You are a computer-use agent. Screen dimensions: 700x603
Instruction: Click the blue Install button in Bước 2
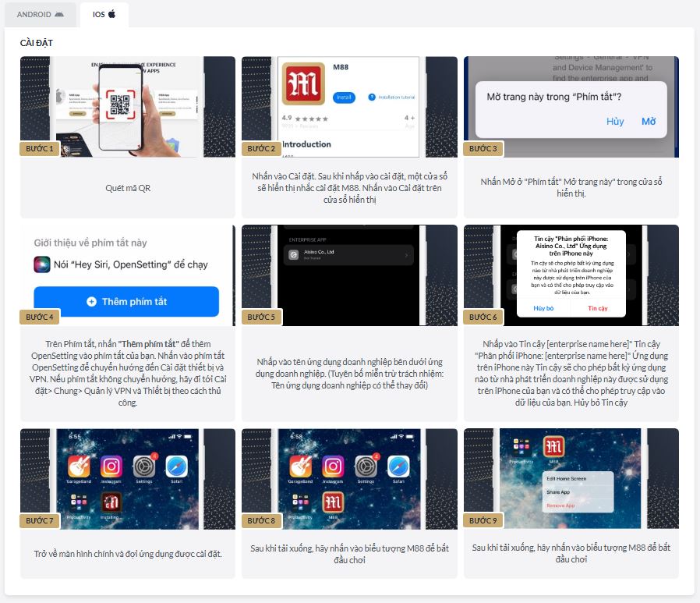coord(344,98)
